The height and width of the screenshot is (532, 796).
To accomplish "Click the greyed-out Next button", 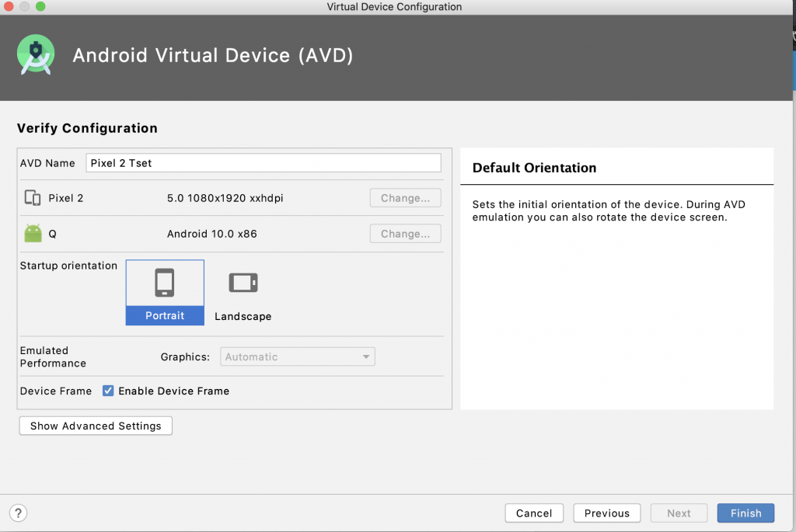I will [679, 513].
